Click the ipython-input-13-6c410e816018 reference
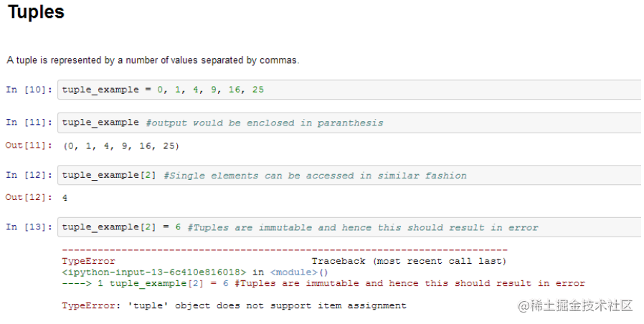 154,272
